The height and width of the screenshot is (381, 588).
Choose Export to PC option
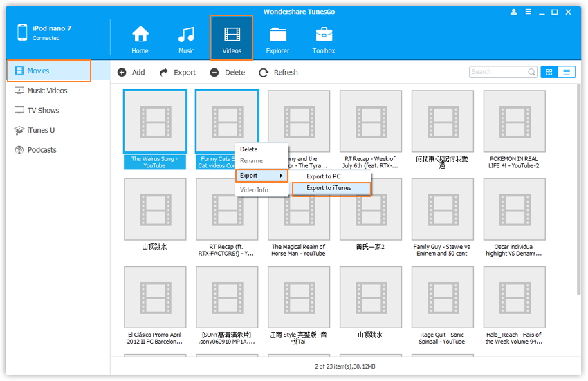click(324, 176)
